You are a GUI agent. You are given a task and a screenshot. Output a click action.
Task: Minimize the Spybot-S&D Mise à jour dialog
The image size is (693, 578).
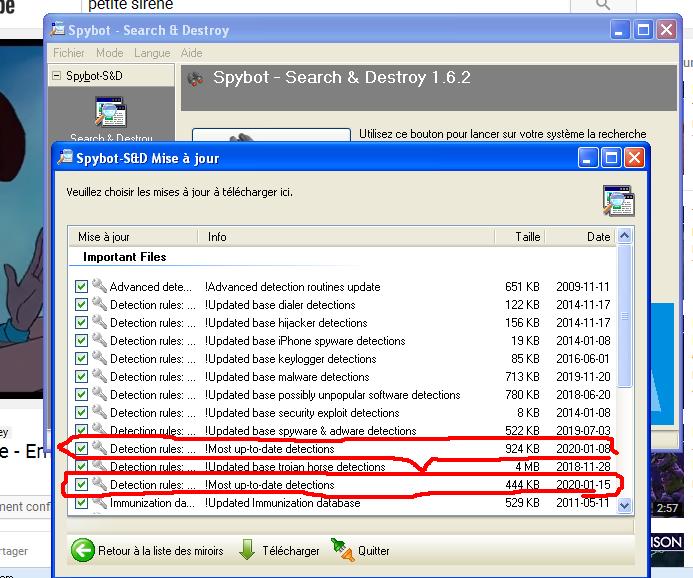point(588,158)
